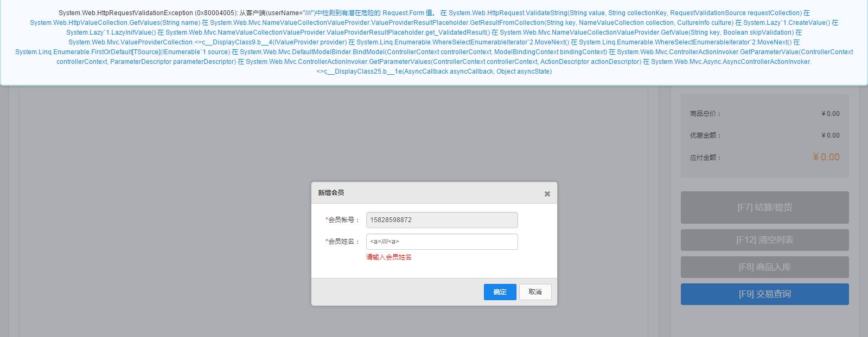Click the 优惠金额 label
This screenshot has height=337, width=868.
point(705,135)
